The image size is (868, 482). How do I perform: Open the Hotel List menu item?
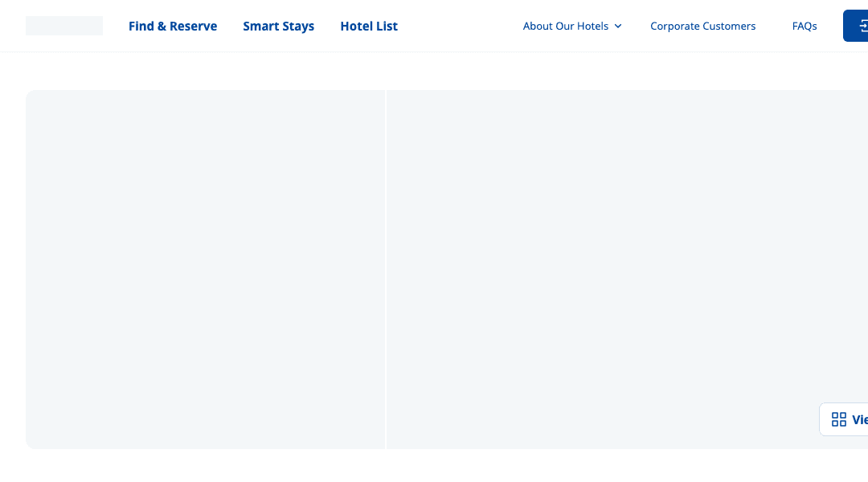(x=369, y=26)
